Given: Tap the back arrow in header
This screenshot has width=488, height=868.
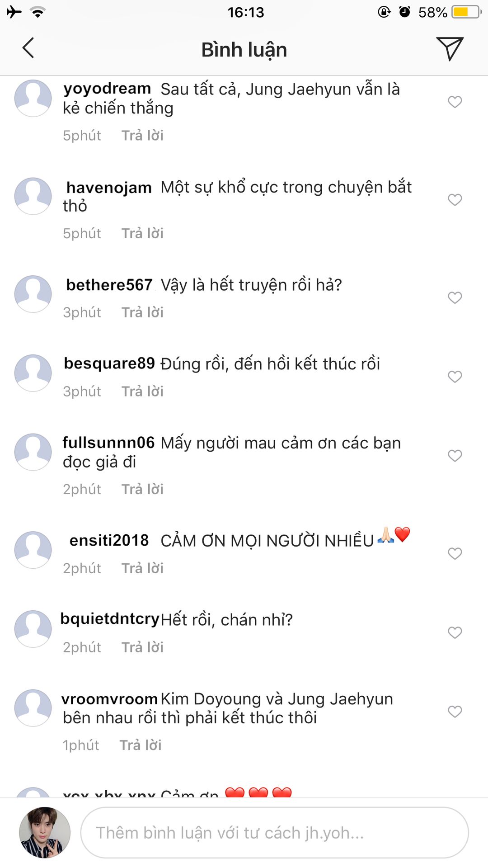Looking at the screenshot, I should (28, 48).
